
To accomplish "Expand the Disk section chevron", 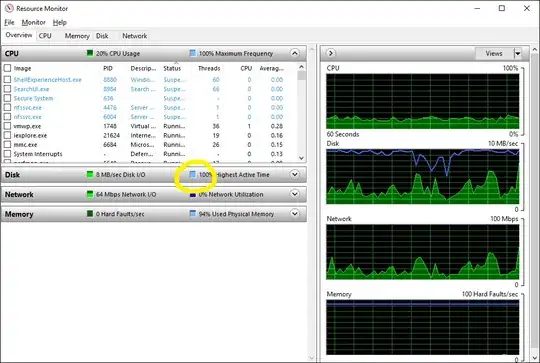I will 295,174.
